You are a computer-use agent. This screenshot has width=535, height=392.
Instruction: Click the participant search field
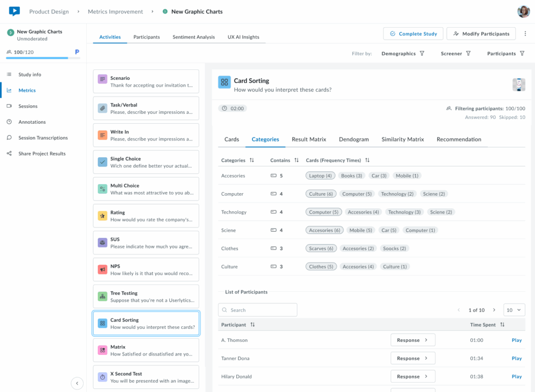click(x=258, y=310)
